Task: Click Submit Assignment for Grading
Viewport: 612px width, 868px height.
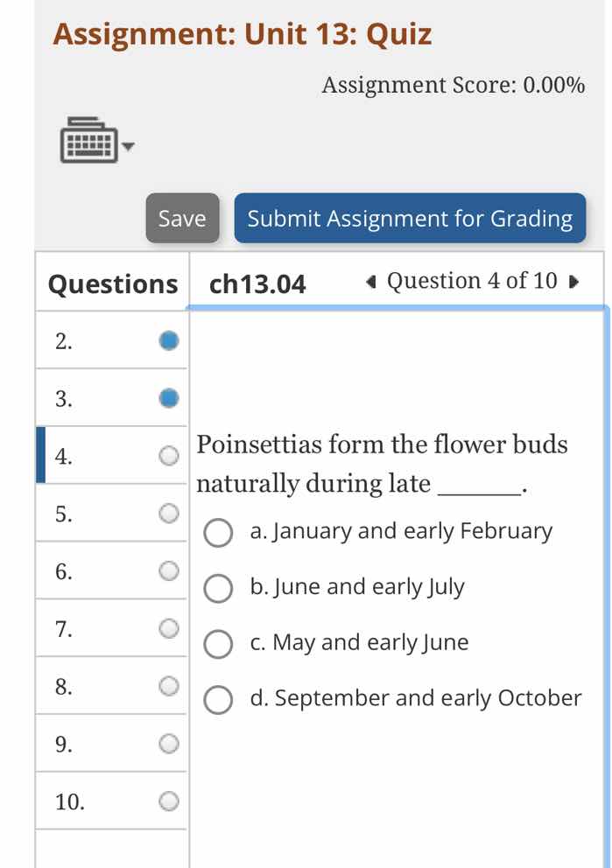Action: click(x=410, y=218)
